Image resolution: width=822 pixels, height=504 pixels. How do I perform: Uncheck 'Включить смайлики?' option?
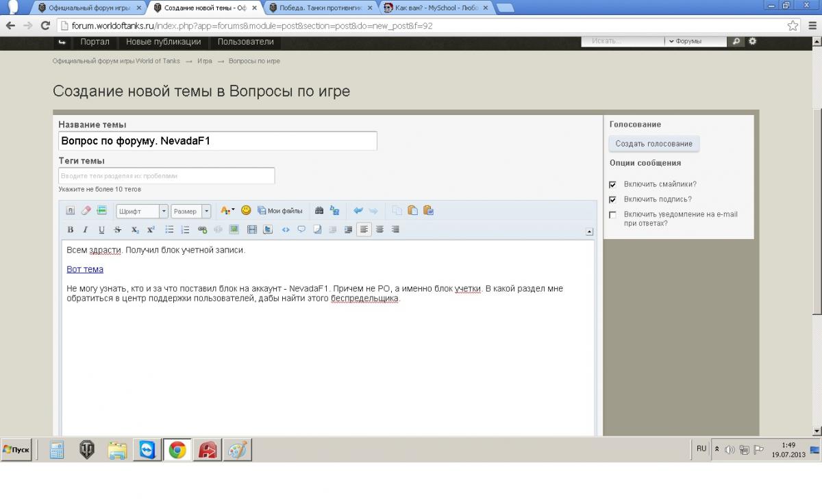pyautogui.click(x=612, y=185)
